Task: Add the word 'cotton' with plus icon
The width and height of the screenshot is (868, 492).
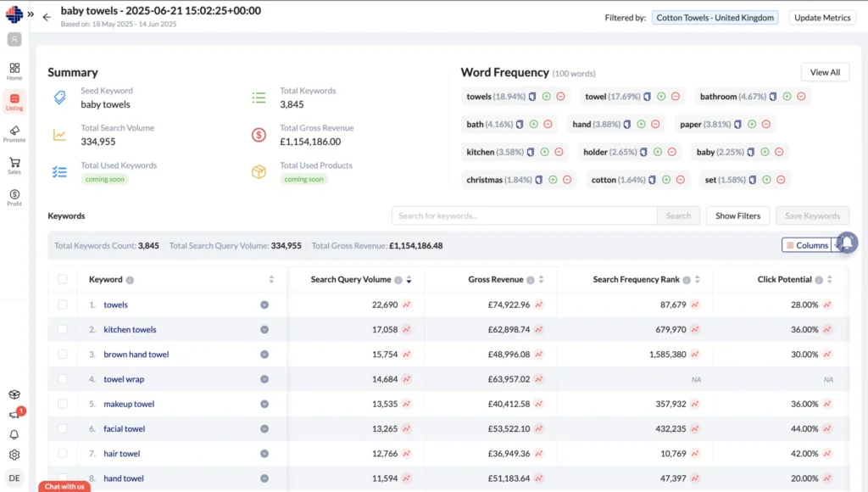Action: [666, 180]
